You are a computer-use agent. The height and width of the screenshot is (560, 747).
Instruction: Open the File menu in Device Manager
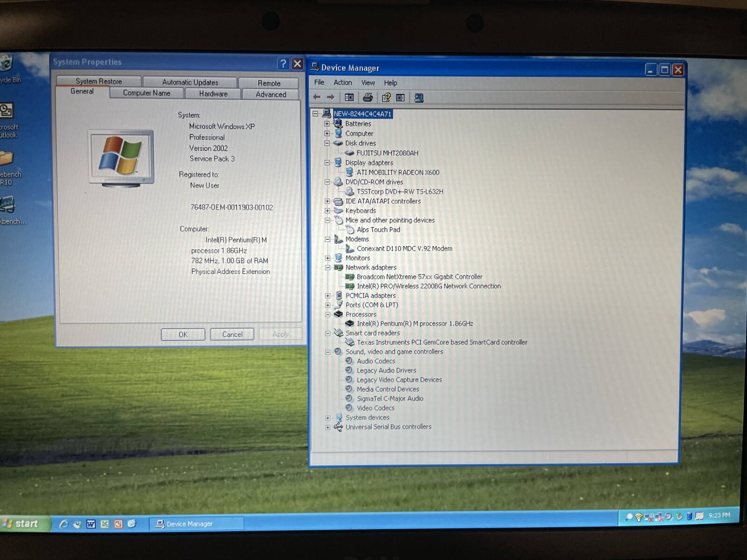[x=319, y=82]
